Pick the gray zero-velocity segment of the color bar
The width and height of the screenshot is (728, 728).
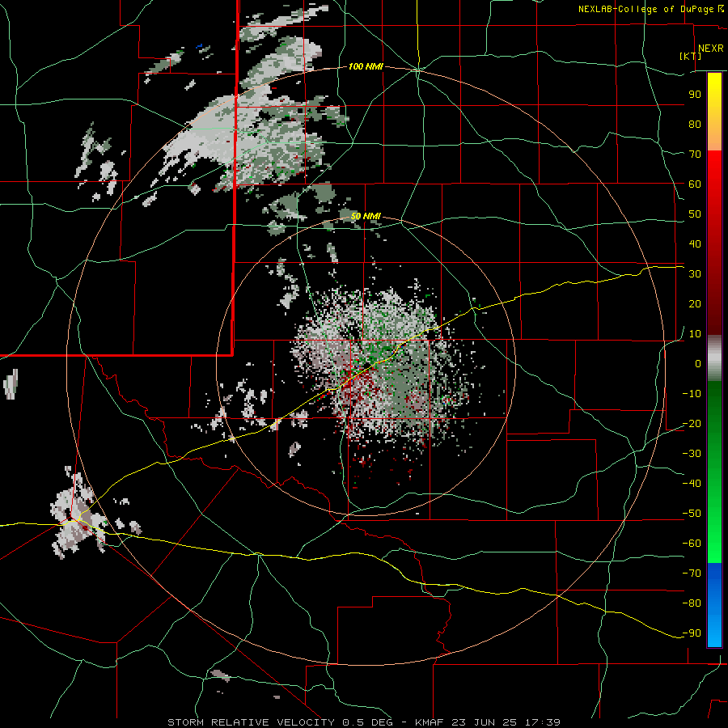point(714,358)
